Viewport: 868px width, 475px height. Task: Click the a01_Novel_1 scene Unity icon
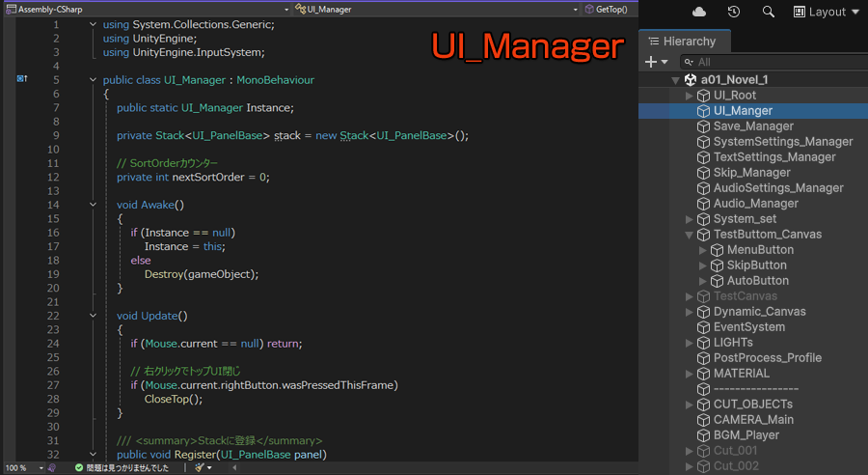click(691, 80)
